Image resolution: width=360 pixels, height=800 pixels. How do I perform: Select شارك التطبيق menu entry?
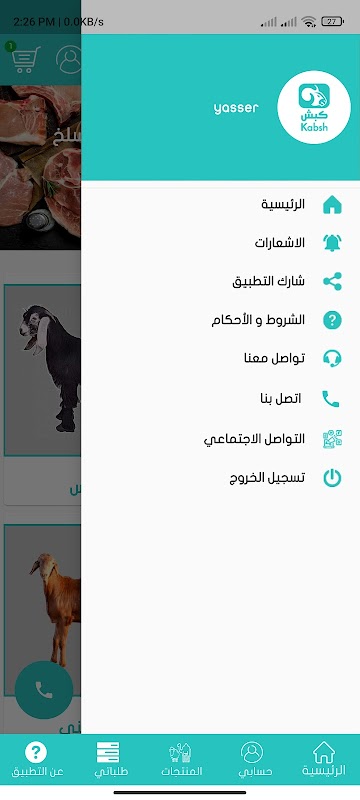coord(268,282)
